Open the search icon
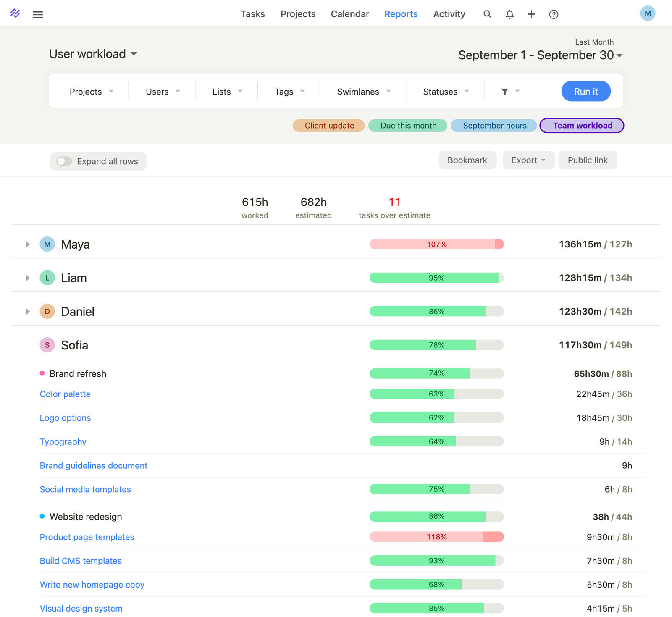The width and height of the screenshot is (672, 617). (487, 14)
